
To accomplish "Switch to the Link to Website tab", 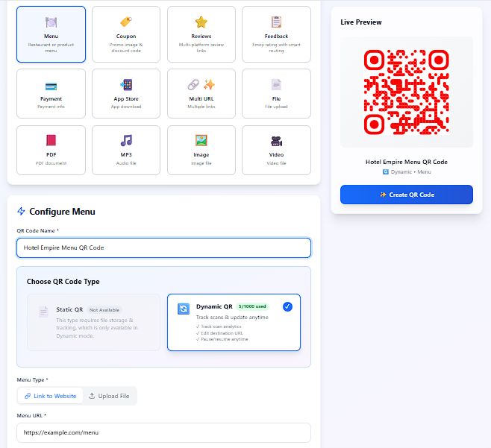I will tap(51, 396).
